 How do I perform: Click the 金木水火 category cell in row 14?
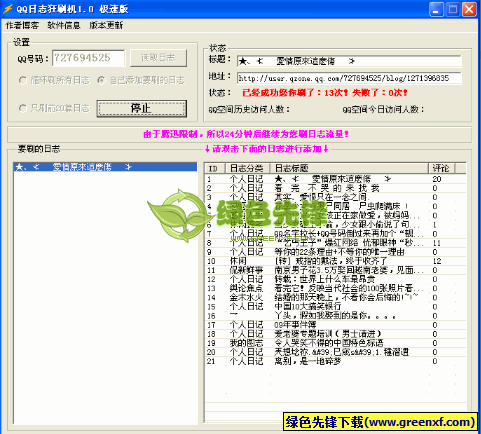(x=246, y=298)
